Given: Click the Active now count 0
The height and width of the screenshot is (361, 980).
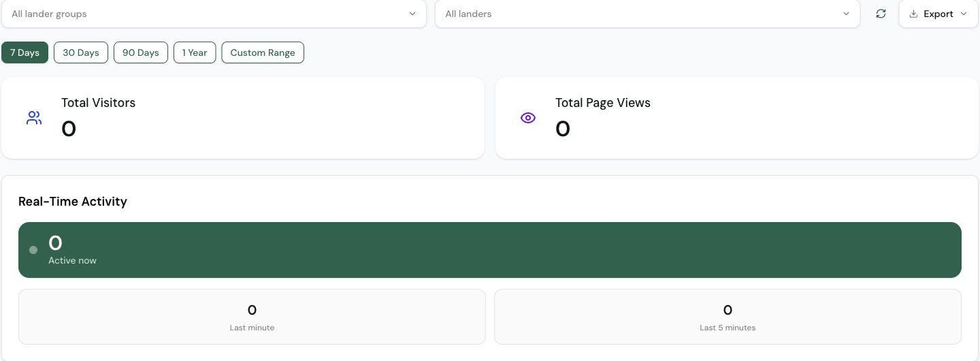Looking at the screenshot, I should 55,243.
